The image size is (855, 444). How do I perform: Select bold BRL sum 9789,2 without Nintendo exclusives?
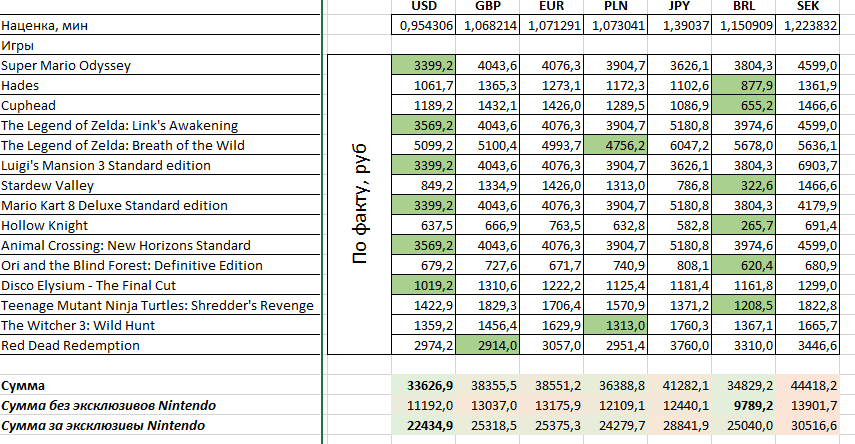pos(744,405)
